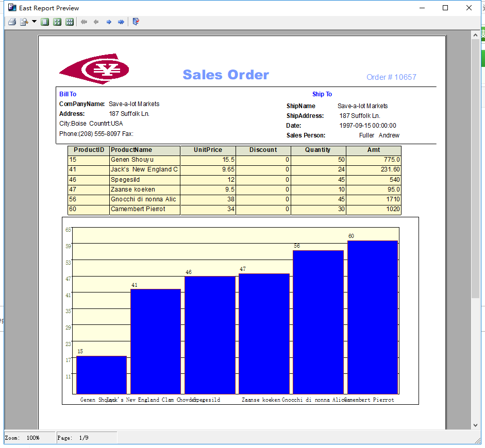Go to the next page arrow
This screenshot has height=448, width=485.
(109, 22)
